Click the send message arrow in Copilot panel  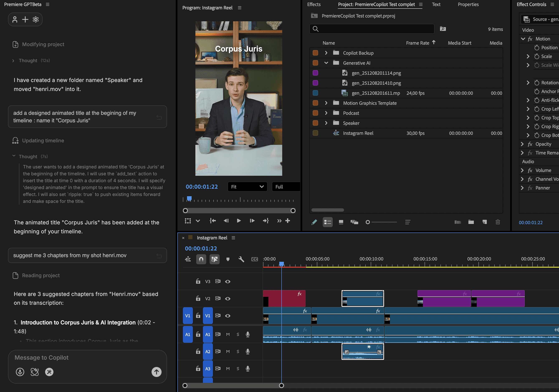coord(156,372)
